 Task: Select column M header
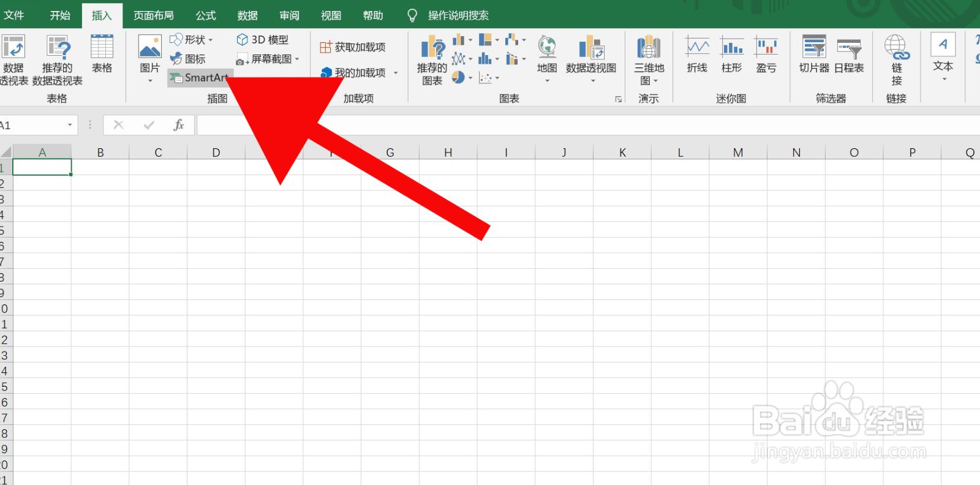(738, 152)
